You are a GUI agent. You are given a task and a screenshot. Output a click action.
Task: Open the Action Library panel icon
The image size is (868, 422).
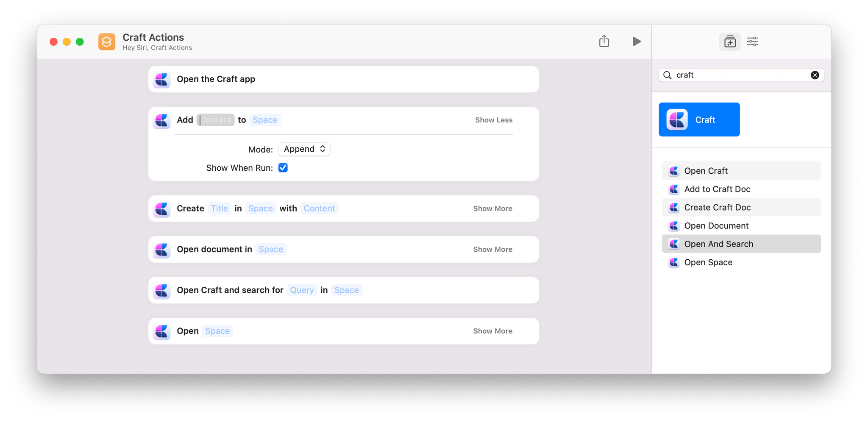point(730,42)
